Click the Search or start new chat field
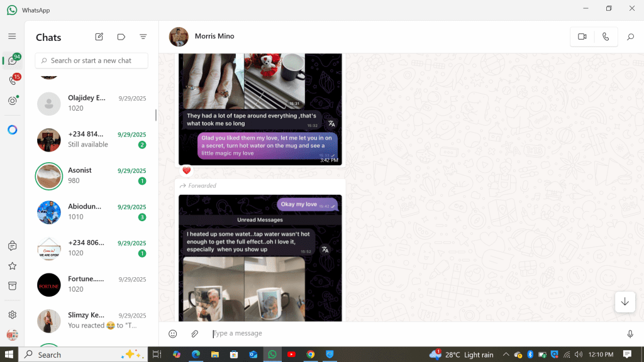The image size is (644, 362). [92, 60]
